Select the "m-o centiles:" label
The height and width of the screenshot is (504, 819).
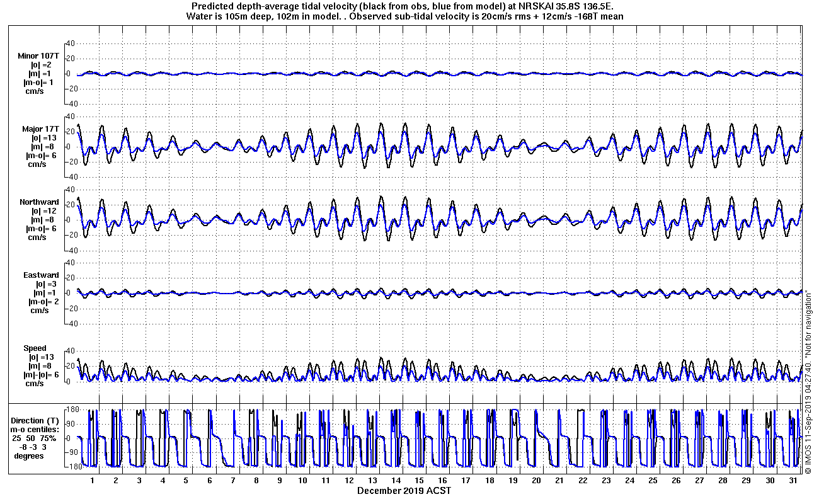(x=36, y=429)
